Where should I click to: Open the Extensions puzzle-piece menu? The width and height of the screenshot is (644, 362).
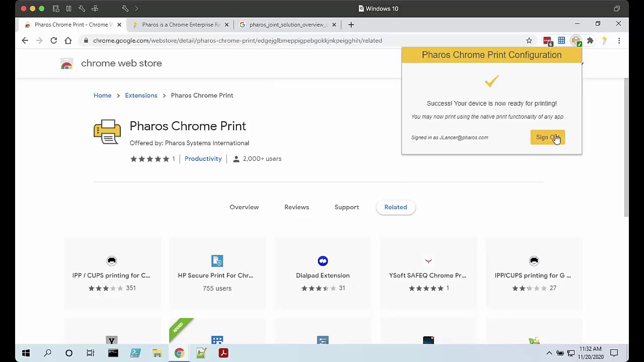tap(590, 40)
